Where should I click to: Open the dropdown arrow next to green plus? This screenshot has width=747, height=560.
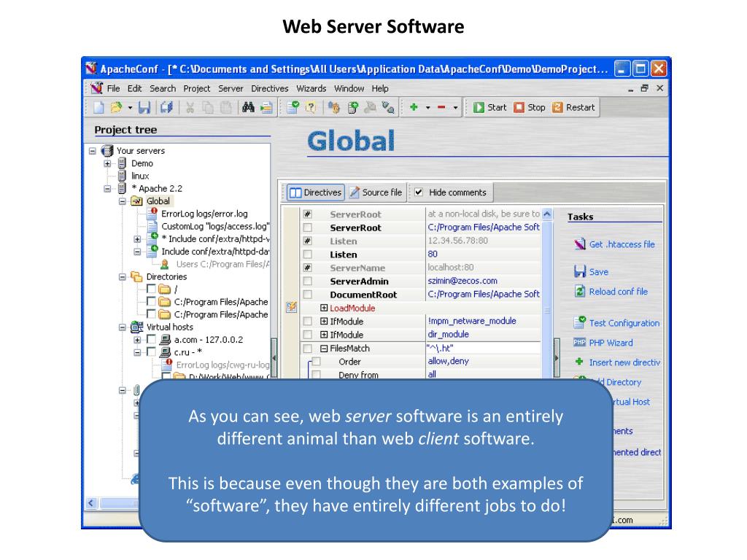pos(427,108)
